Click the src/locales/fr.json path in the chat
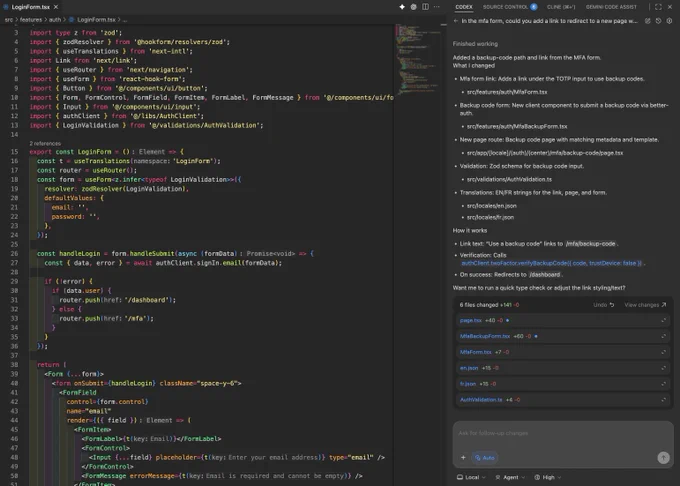The image size is (680, 486). coord(490,217)
